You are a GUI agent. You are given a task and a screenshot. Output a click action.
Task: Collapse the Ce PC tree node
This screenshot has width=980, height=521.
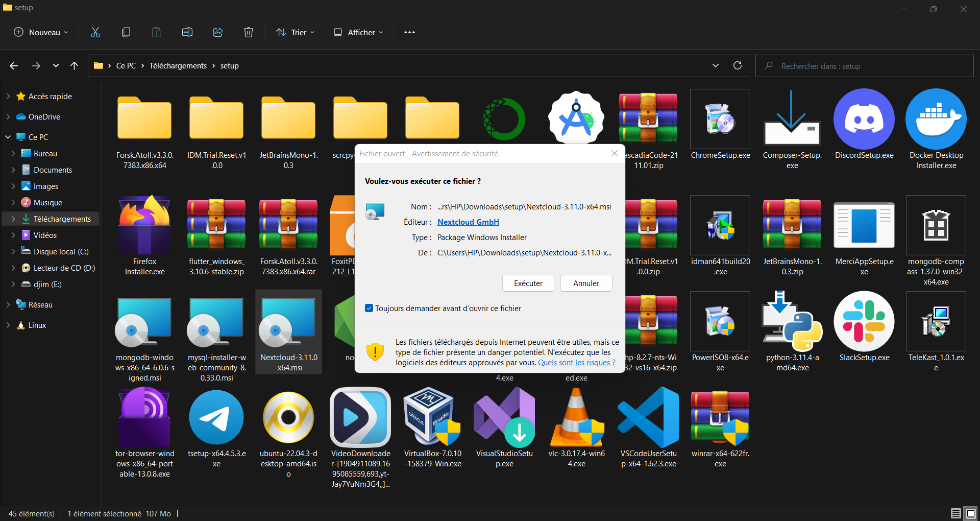8,137
